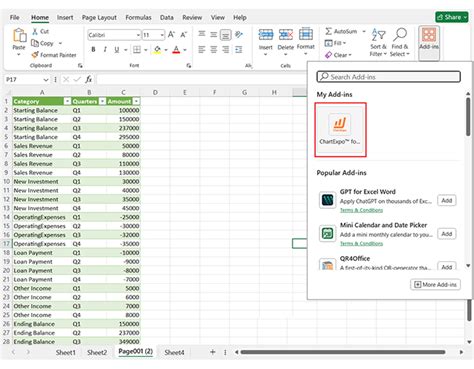Select the Sheet4 worksheet tab

pos(174,352)
